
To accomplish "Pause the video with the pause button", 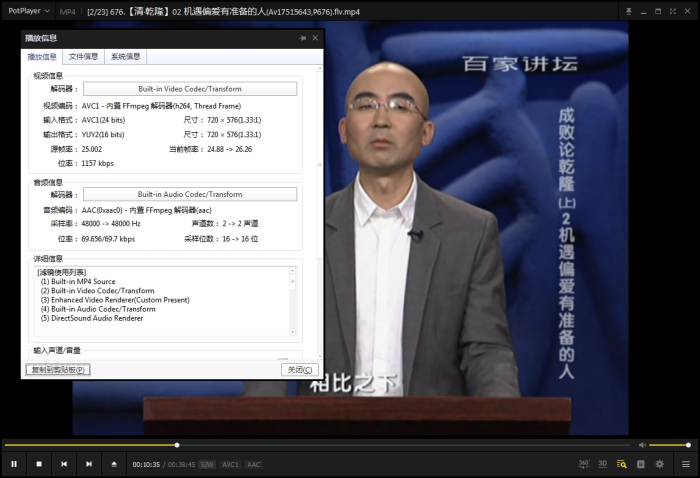I will click(14, 464).
